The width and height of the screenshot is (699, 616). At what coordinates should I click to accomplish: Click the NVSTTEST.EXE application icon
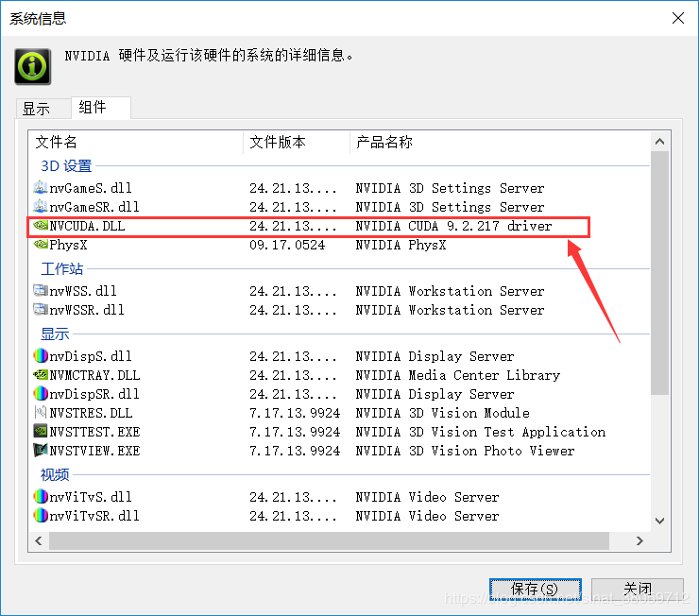41,431
